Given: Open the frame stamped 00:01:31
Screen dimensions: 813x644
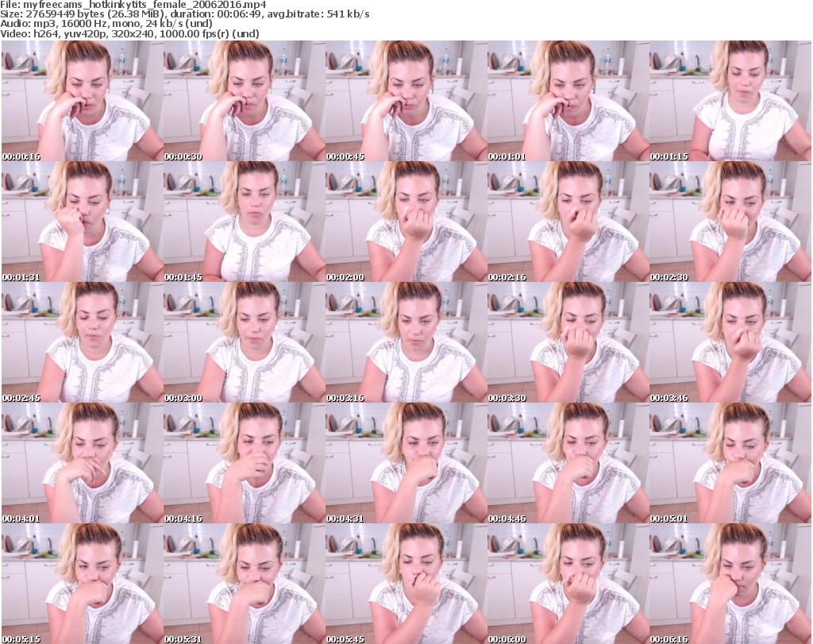Looking at the screenshot, I should (83, 222).
